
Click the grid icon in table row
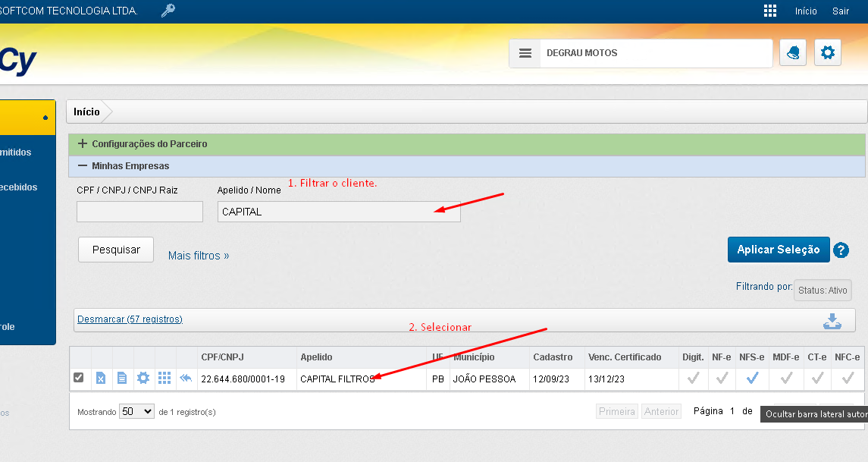click(x=164, y=379)
